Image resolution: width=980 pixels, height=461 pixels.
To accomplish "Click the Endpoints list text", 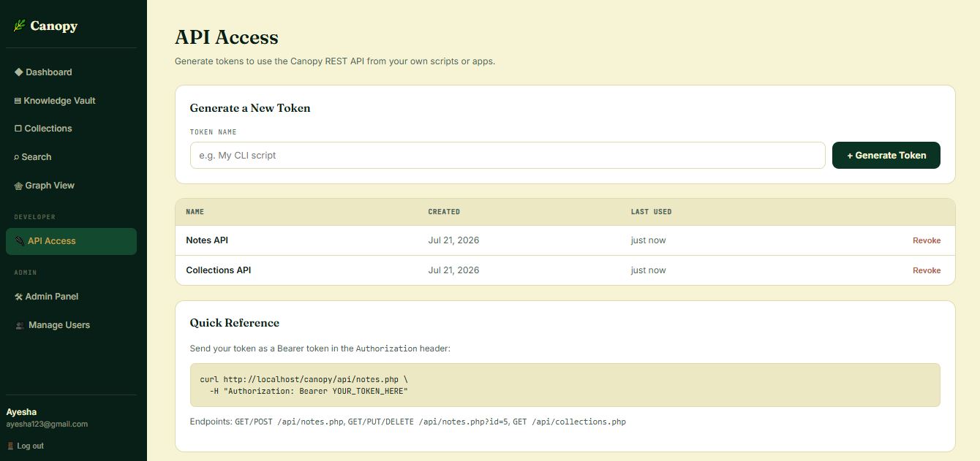I will 408,422.
